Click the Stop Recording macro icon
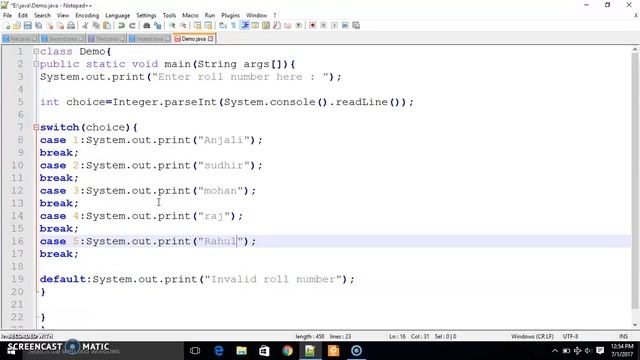Image resolution: width=640 pixels, height=360 pixels. (323, 25)
